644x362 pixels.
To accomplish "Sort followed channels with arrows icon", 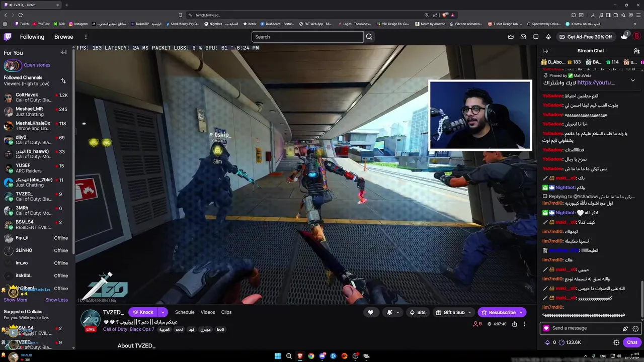I will click(63, 80).
